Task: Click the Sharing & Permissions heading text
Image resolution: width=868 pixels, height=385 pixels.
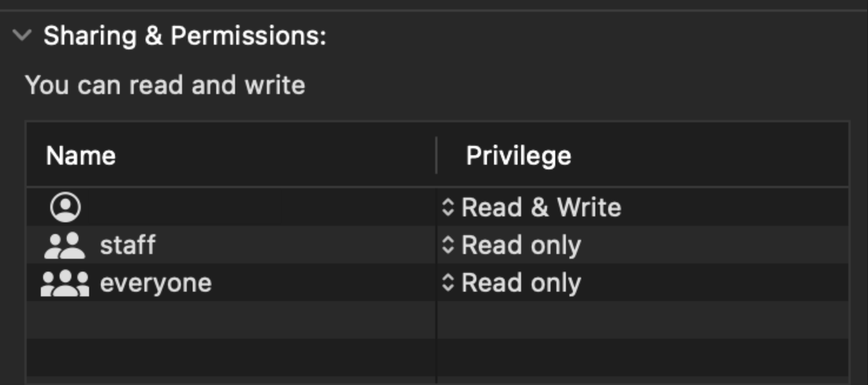Action: [x=184, y=36]
